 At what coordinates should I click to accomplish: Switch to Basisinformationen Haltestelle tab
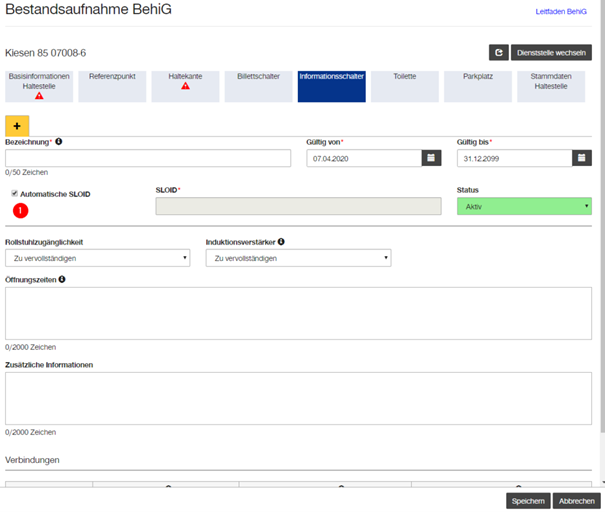click(39, 86)
